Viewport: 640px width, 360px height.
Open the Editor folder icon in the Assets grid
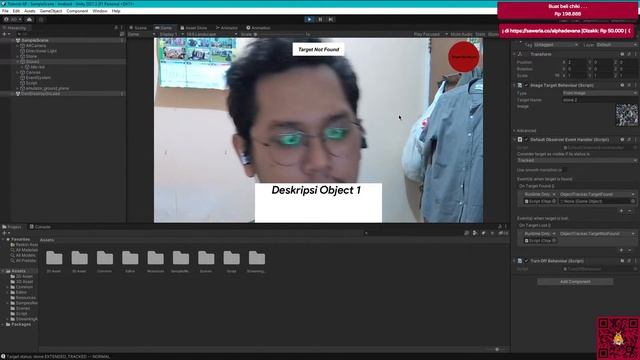coord(130,258)
